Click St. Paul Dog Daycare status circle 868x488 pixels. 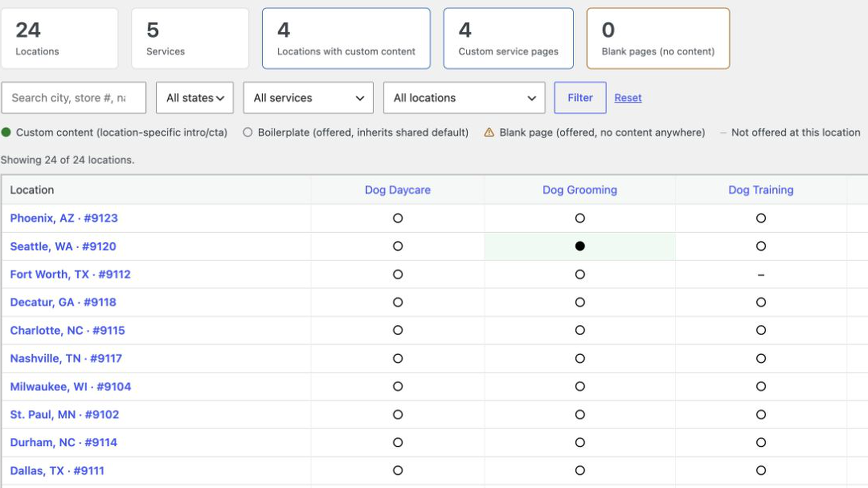click(x=398, y=415)
